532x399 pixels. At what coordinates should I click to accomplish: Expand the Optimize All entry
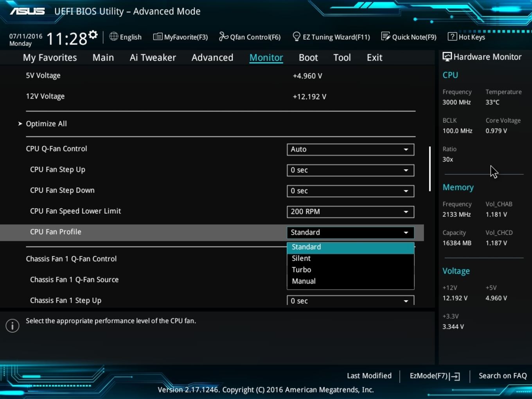tap(46, 124)
